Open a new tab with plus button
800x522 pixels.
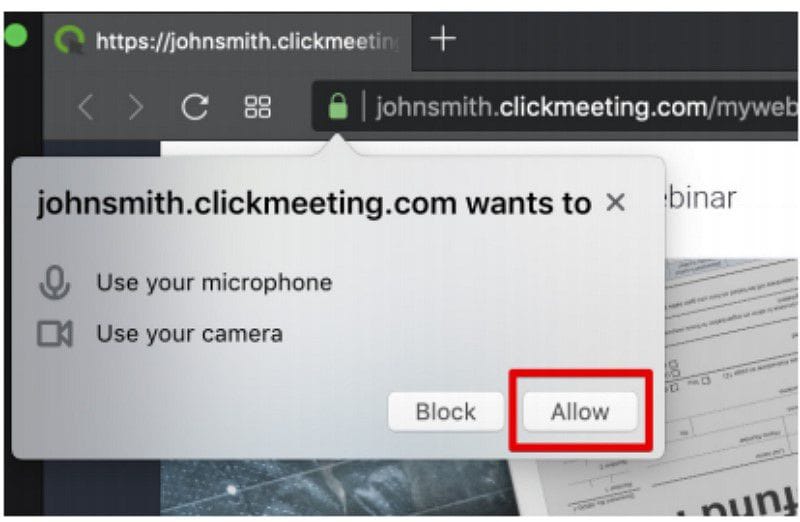[443, 38]
